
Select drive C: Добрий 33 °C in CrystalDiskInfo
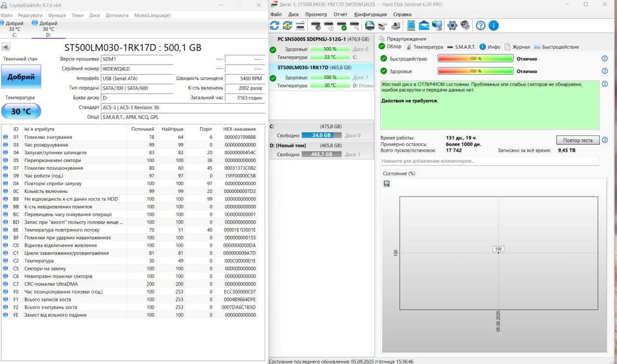pyautogui.click(x=14, y=28)
